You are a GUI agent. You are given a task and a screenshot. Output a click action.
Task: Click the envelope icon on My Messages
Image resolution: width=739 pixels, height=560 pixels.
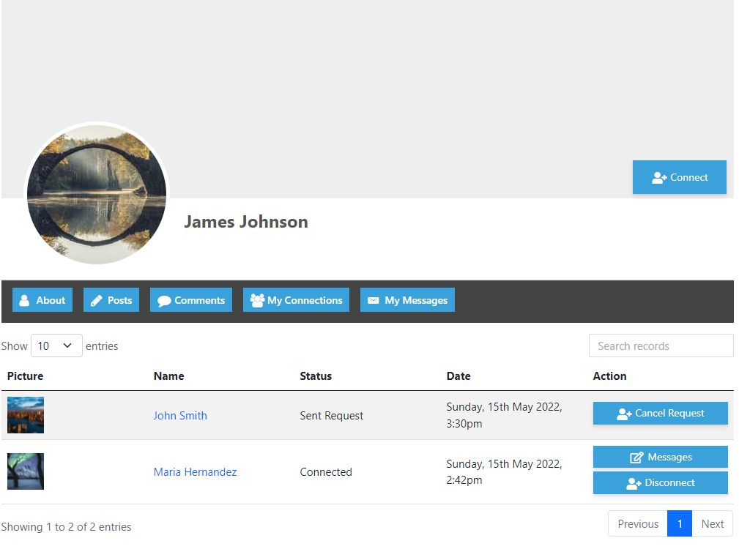(x=374, y=300)
